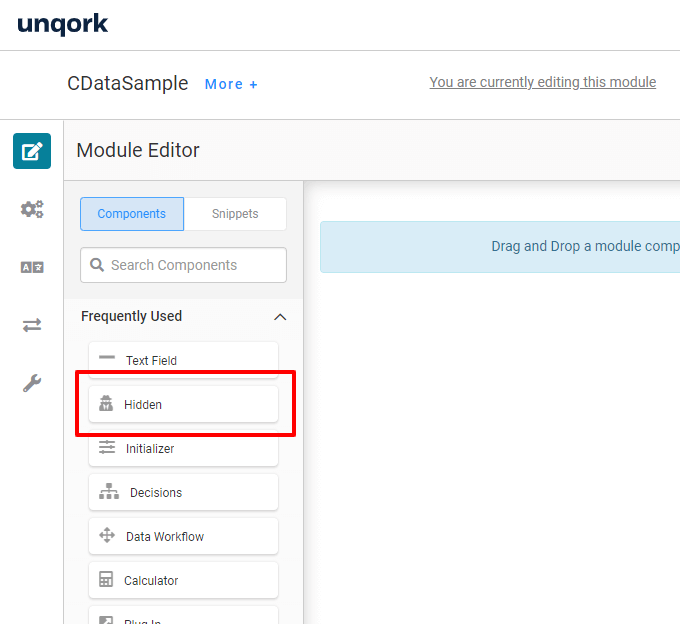Click the translations sidebar icon

click(32, 267)
